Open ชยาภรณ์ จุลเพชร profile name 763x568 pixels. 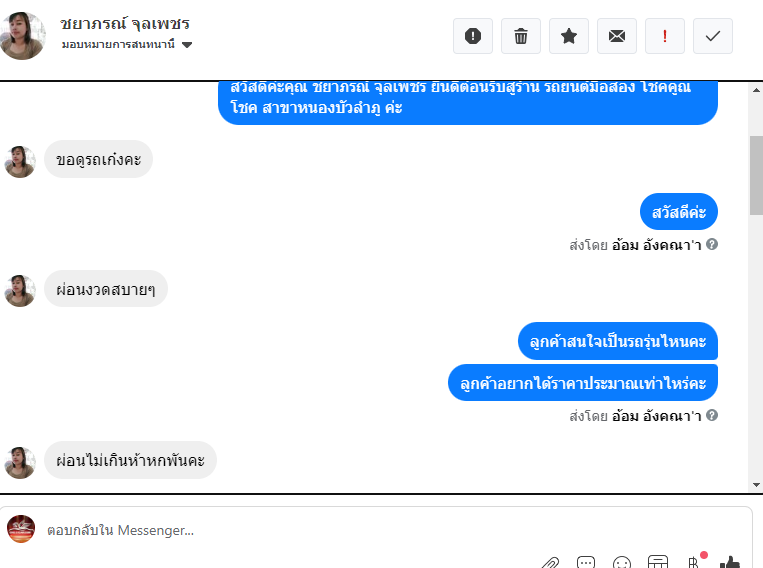click(x=125, y=23)
